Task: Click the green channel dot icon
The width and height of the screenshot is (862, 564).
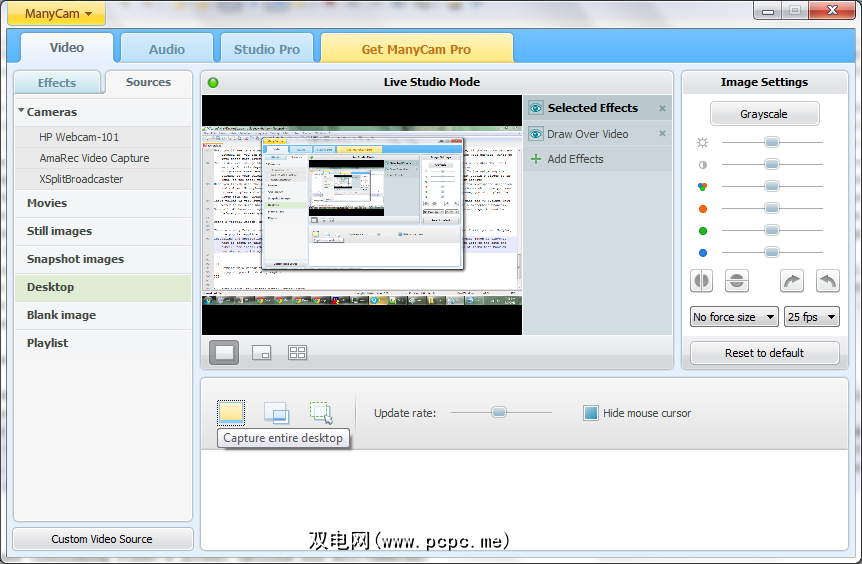Action: pyautogui.click(x=703, y=231)
